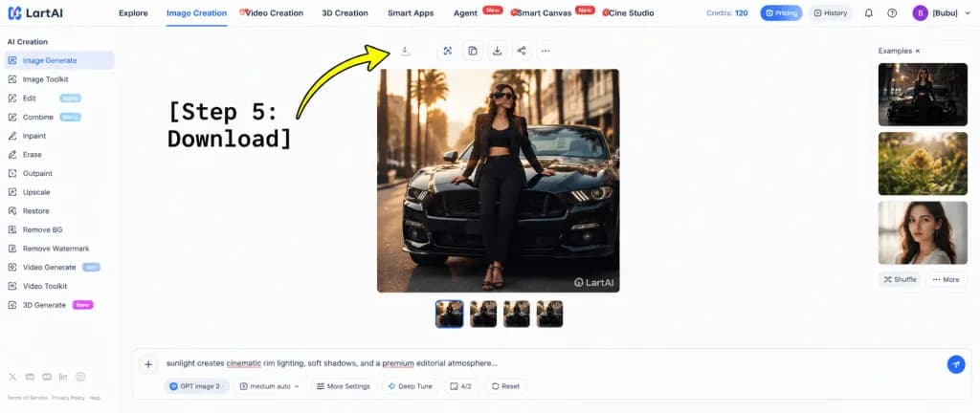Viewport: 980px width, 413px height.
Task: Shuffle the example images
Action: (900, 279)
